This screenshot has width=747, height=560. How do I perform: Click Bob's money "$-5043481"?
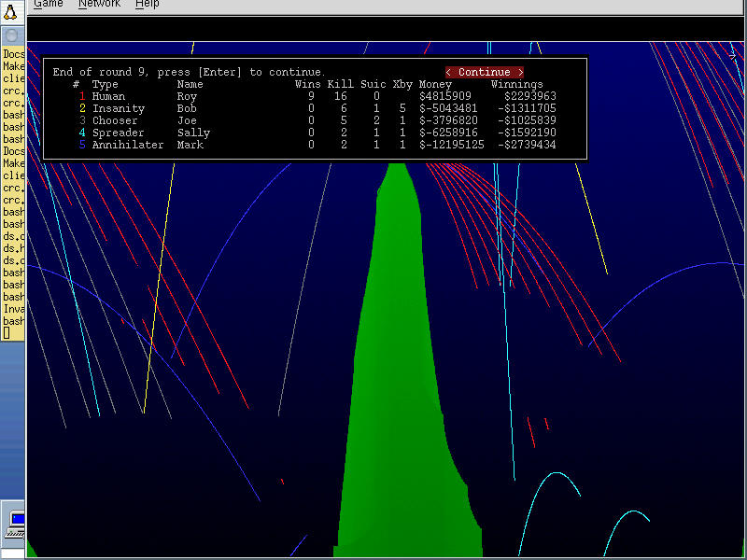(448, 108)
